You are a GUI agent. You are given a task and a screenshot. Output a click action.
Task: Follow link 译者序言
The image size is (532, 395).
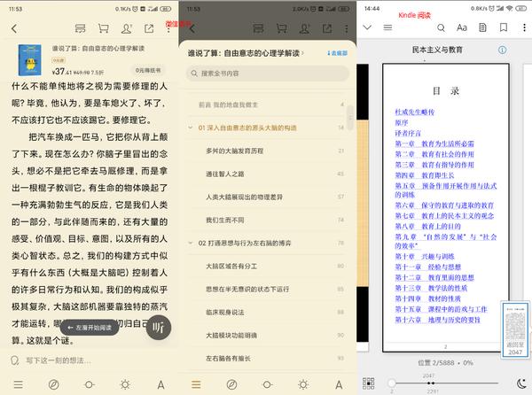pyautogui.click(x=408, y=133)
